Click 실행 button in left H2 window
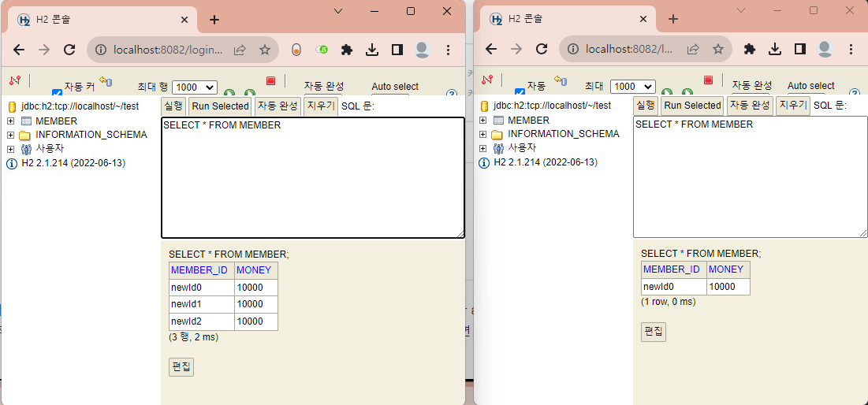The image size is (868, 405). pos(173,106)
